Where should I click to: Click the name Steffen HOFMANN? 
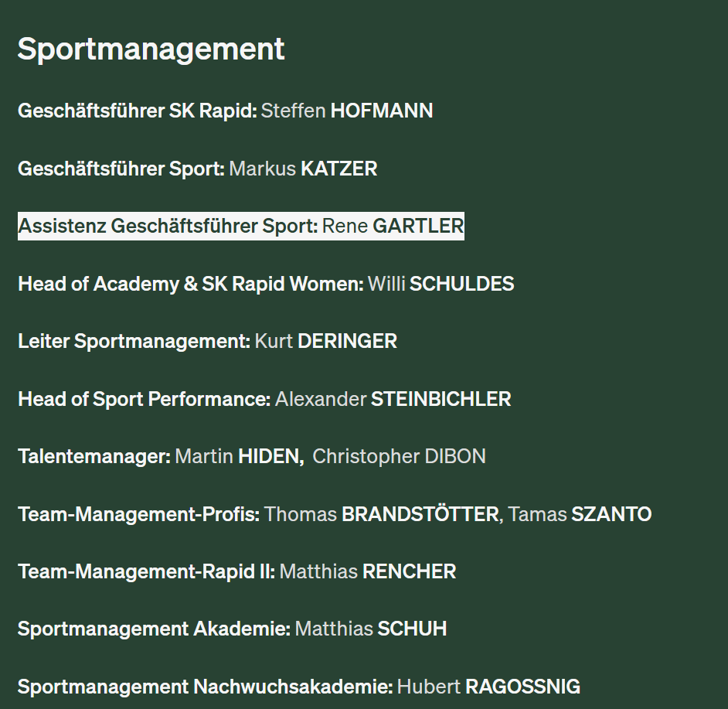pos(346,111)
